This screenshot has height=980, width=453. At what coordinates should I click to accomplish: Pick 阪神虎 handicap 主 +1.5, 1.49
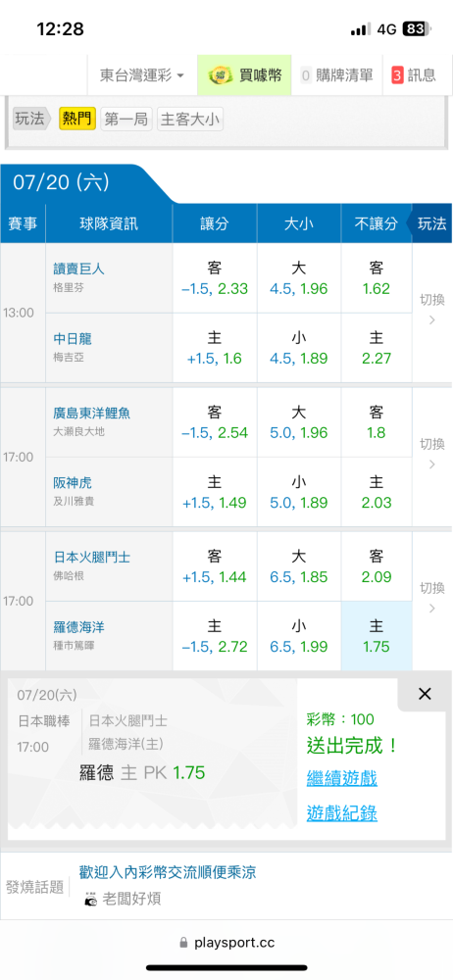click(215, 492)
